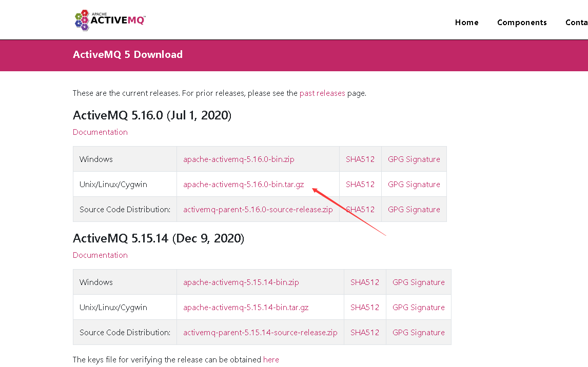Click the Apache ActiveMQ logo
This screenshot has height=367, width=588.
coord(110,20)
